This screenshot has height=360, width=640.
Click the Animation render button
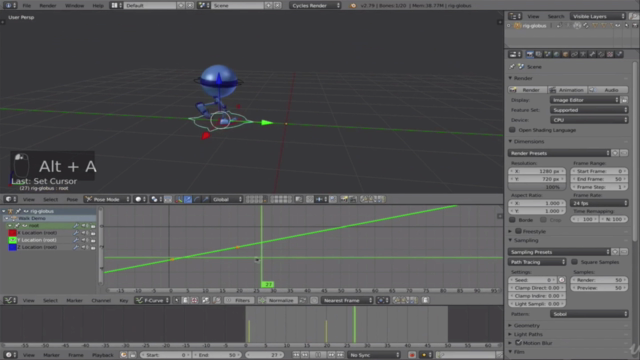567,90
